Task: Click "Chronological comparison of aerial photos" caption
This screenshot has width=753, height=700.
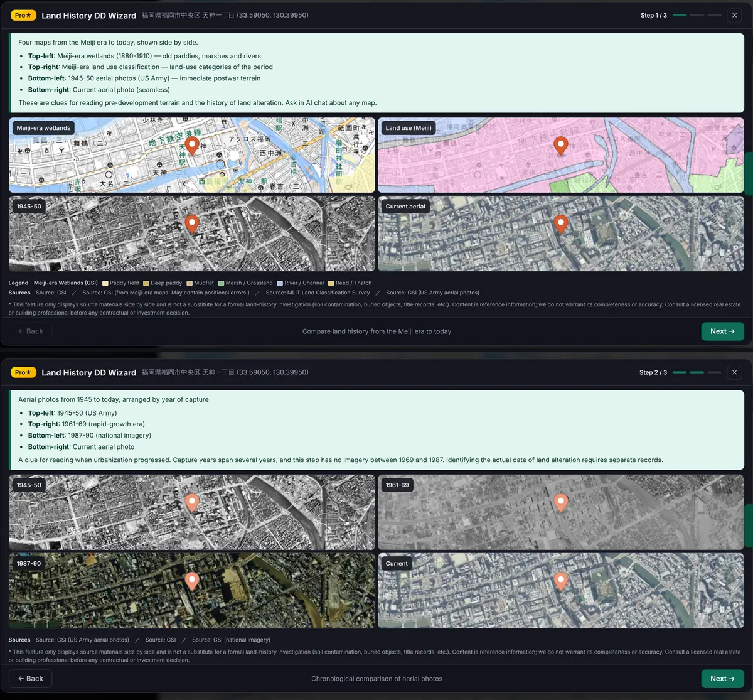Action: tap(376, 679)
